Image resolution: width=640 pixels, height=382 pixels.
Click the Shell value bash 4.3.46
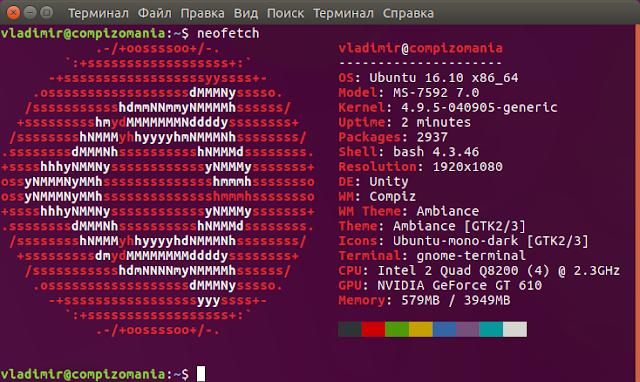click(436, 152)
